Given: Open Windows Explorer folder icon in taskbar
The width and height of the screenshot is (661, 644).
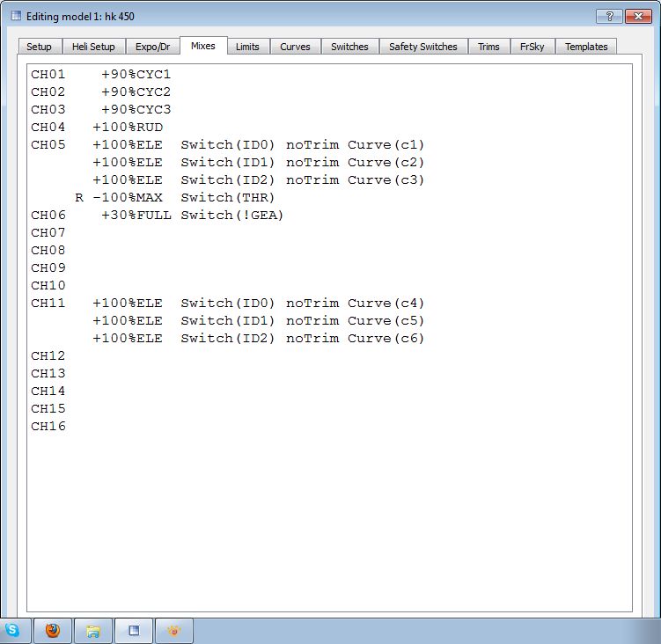Looking at the screenshot, I should click(x=93, y=630).
